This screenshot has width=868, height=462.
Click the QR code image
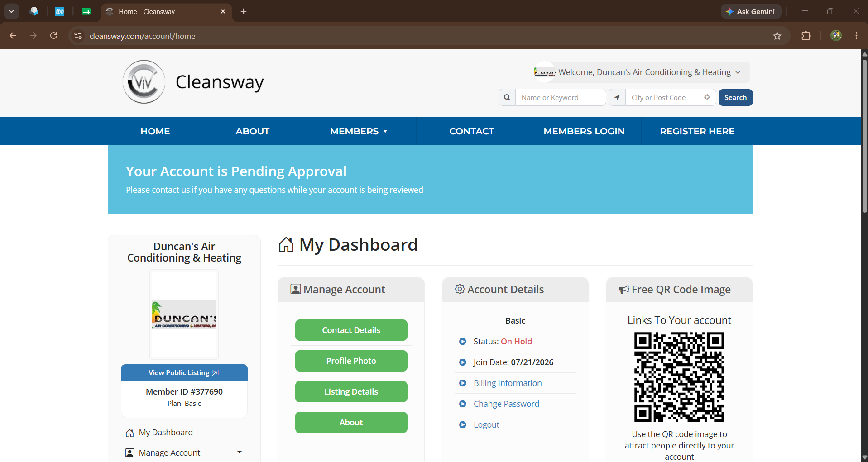(x=679, y=377)
